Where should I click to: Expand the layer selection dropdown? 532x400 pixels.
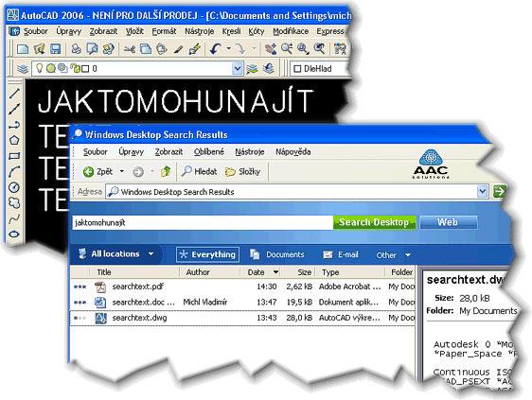click(238, 69)
